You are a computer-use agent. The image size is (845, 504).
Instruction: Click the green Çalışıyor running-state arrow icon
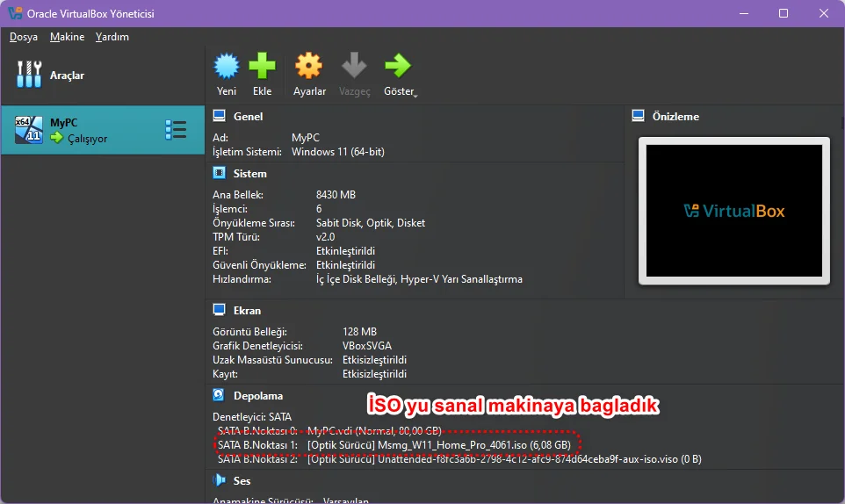point(56,138)
